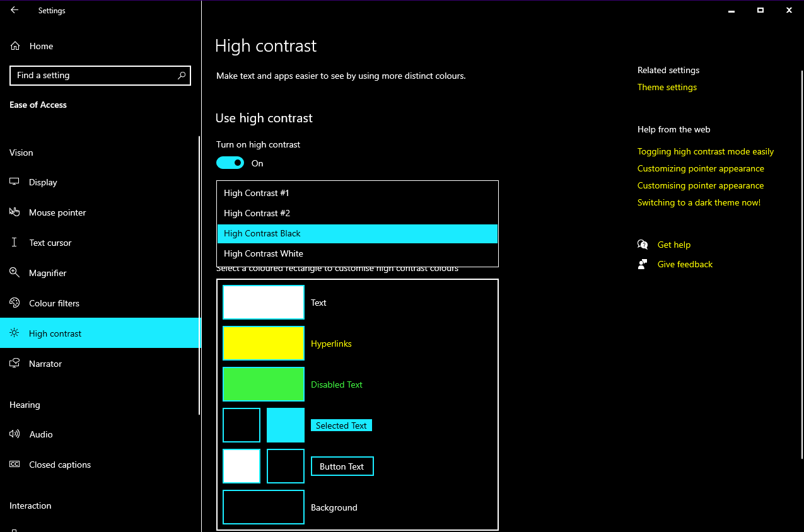Click the Get help link
Screen dimensions: 804x532
(x=674, y=245)
